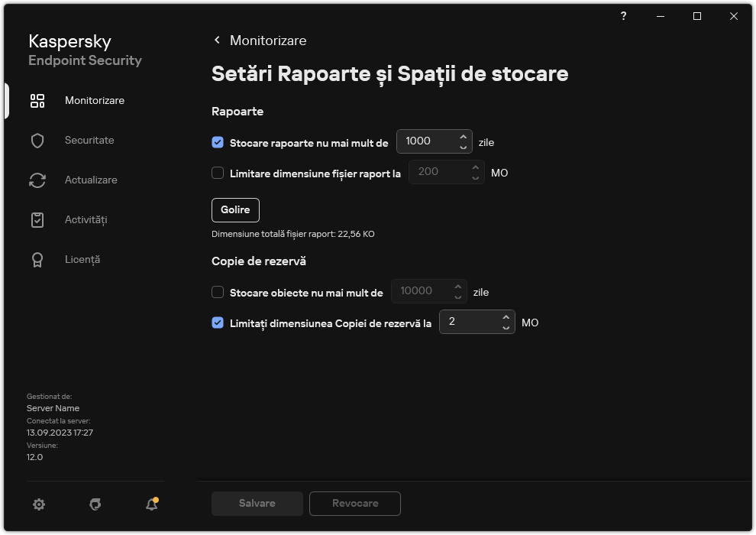Increase report storage days with up arrow
Screen dimensions: 756x535
pyautogui.click(x=464, y=137)
